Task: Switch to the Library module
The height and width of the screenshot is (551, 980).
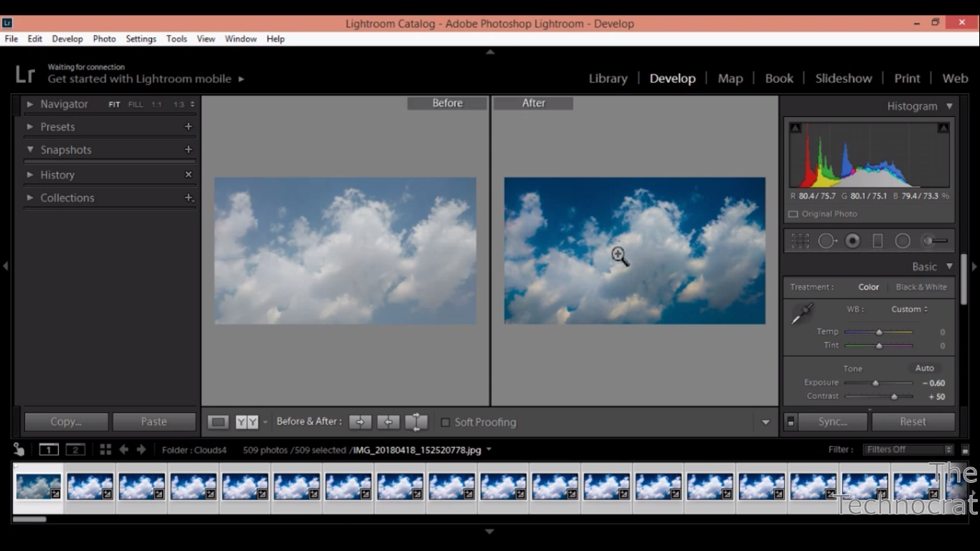Action: 608,77
